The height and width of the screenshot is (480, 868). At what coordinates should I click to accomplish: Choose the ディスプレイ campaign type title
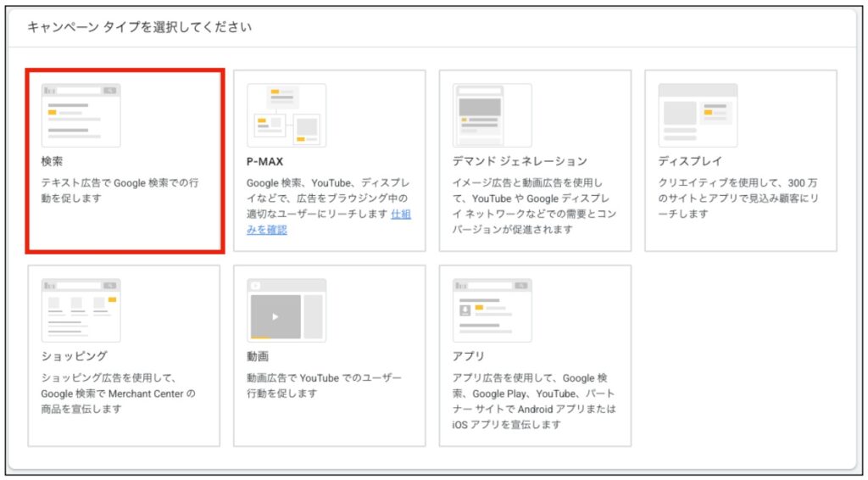tap(690, 161)
